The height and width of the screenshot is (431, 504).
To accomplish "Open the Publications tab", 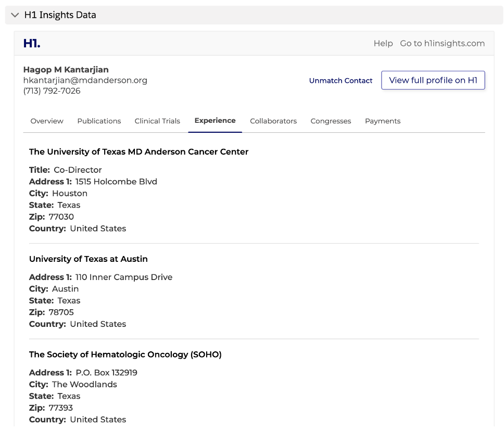I will [99, 121].
